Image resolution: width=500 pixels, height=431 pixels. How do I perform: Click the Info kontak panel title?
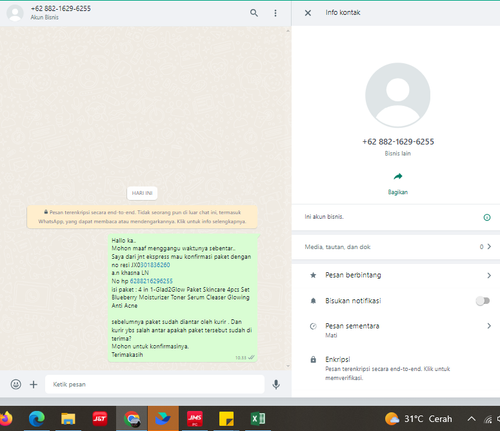pyautogui.click(x=343, y=13)
